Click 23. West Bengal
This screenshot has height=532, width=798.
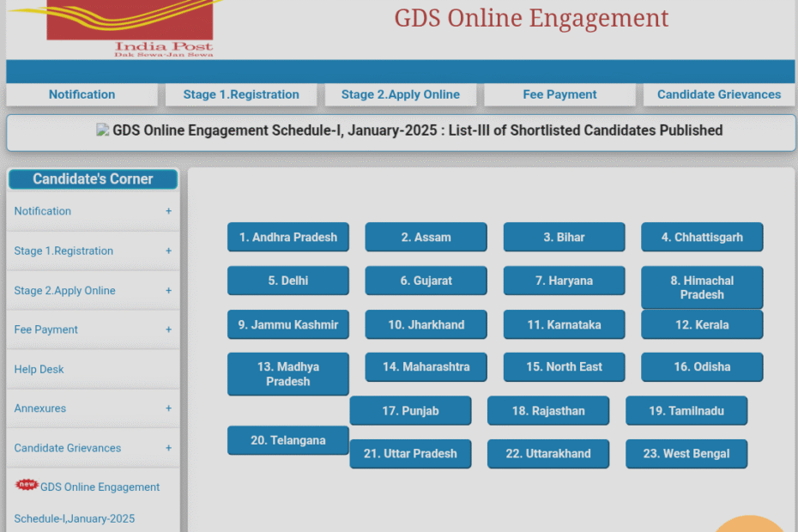[686, 454]
